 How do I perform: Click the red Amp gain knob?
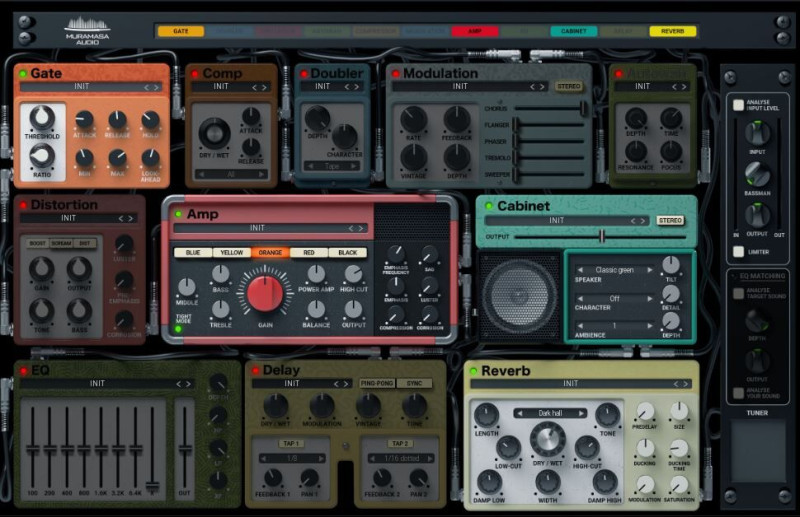point(265,295)
